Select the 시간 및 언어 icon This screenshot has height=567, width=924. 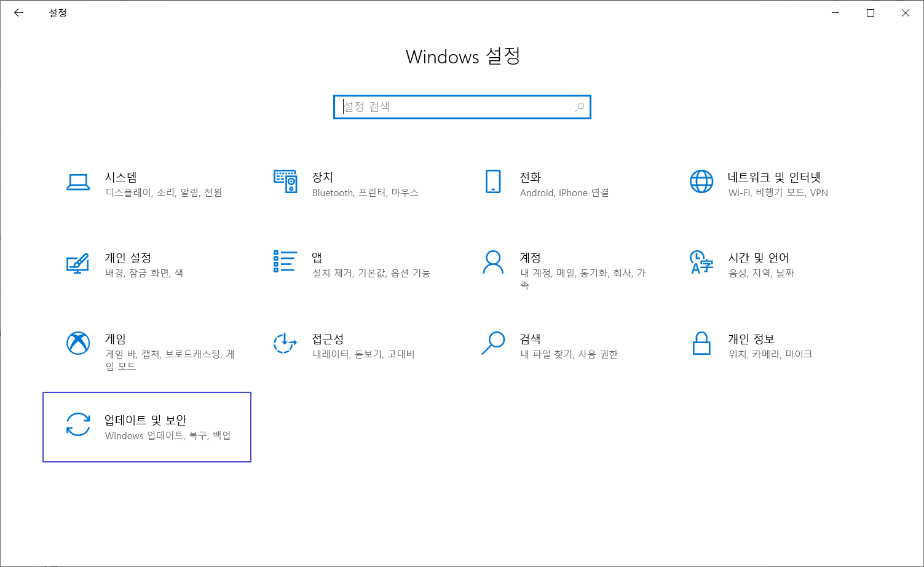(x=701, y=262)
